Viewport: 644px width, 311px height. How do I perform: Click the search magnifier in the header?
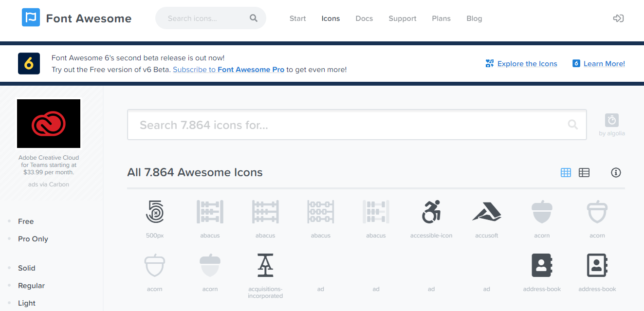coord(253,18)
